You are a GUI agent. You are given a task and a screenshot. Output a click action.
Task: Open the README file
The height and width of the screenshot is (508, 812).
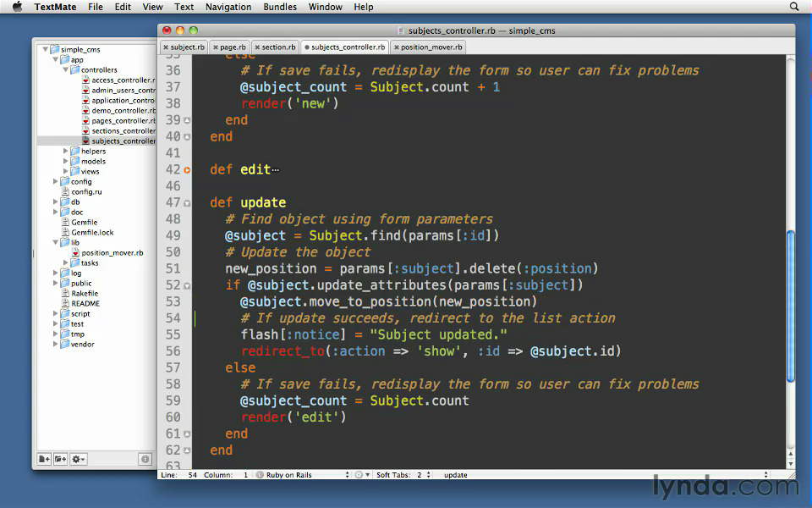[x=80, y=303]
